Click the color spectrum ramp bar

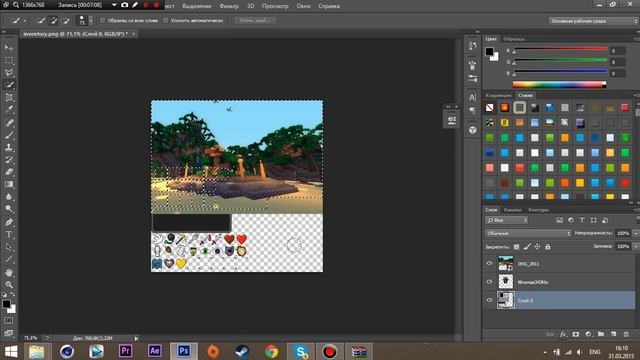point(559,84)
